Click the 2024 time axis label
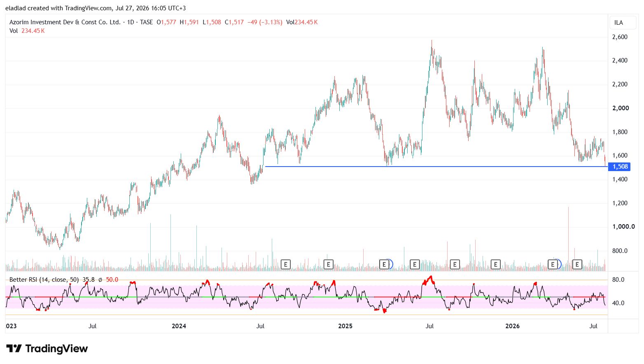Screen dimensions: 644x364 coord(179,326)
